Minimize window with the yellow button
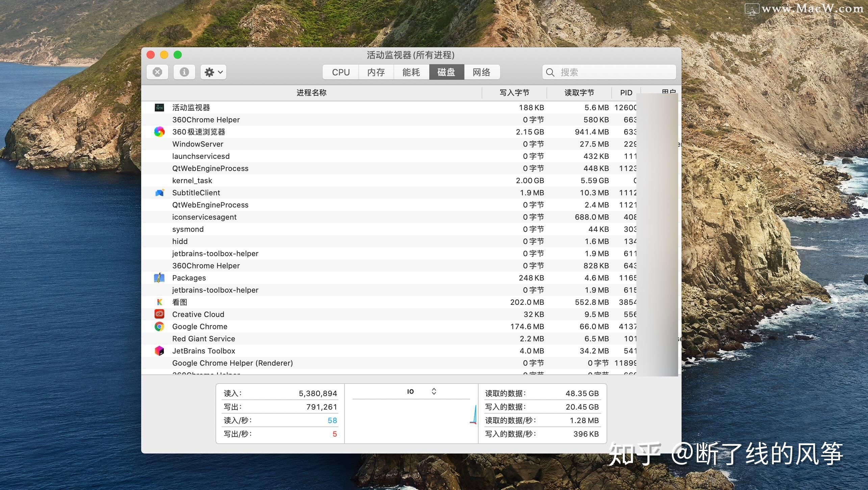Viewport: 868px width, 490px height. pyautogui.click(x=164, y=55)
